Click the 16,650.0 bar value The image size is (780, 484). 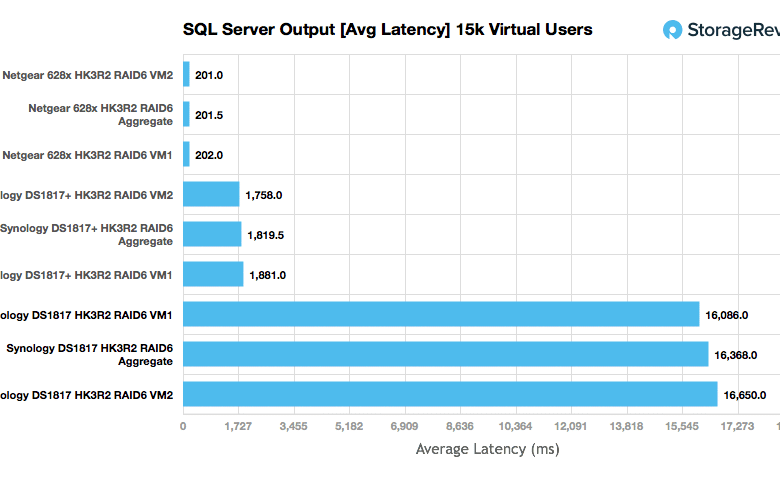(x=745, y=395)
